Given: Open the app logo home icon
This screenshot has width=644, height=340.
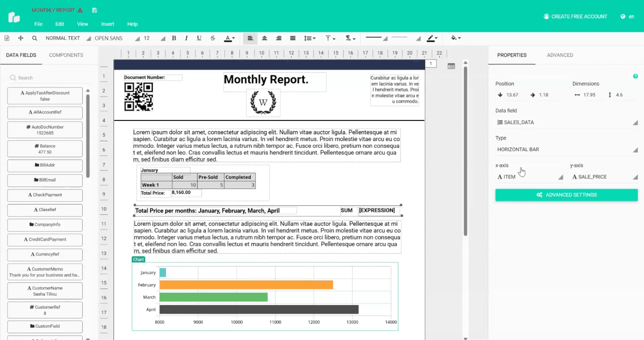Looking at the screenshot, I should 14,17.
